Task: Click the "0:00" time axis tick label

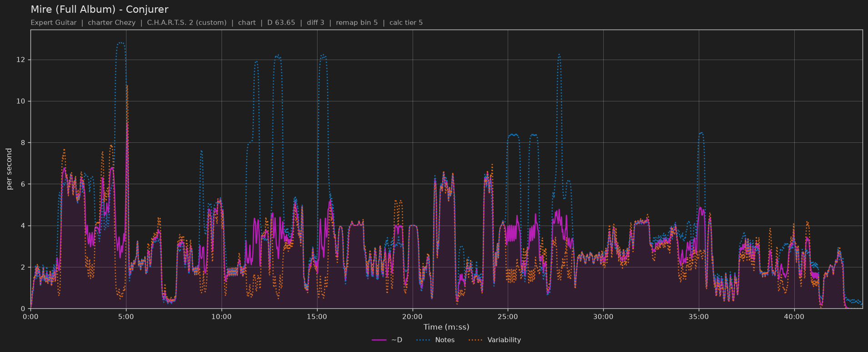Action: pyautogui.click(x=30, y=317)
